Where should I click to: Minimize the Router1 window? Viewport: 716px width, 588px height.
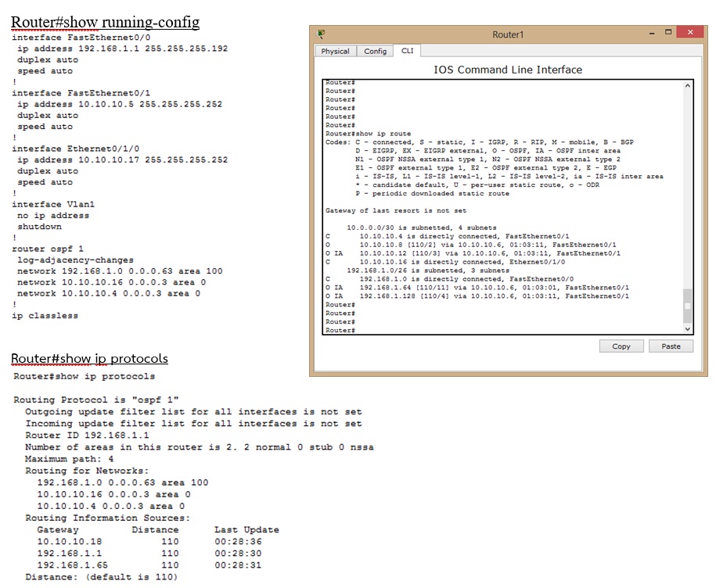[x=652, y=32]
